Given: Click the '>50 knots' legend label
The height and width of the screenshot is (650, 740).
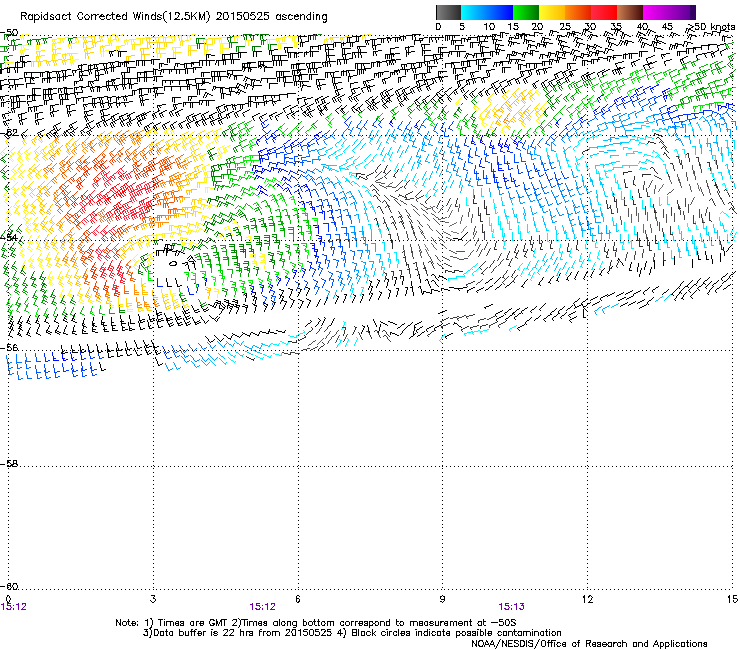Looking at the screenshot, I should pyautogui.click(x=712, y=27).
